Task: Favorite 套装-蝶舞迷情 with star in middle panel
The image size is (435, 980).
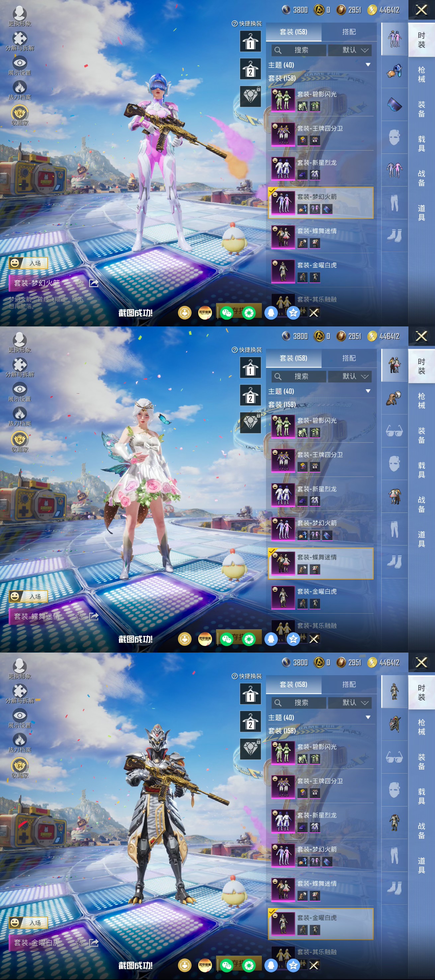Action: click(80, 616)
